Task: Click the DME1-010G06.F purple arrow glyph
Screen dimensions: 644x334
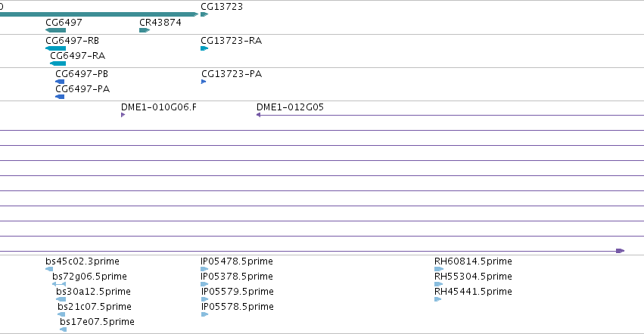Action: 123,115
